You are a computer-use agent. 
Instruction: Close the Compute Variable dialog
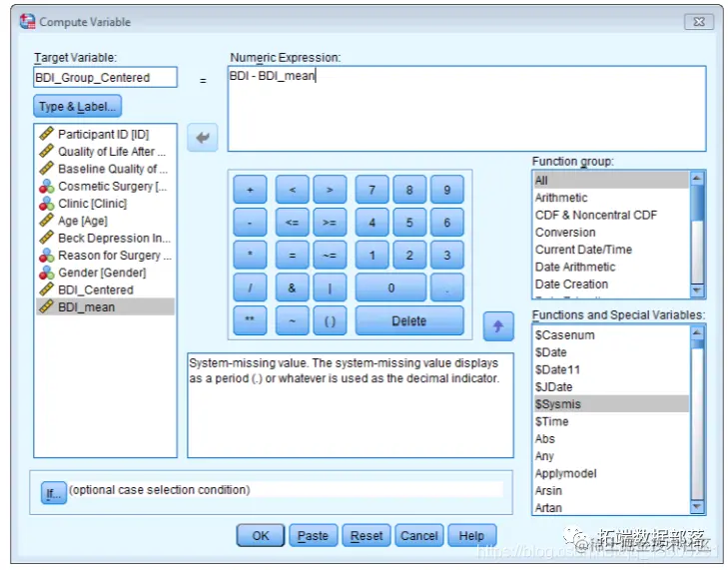(x=699, y=22)
